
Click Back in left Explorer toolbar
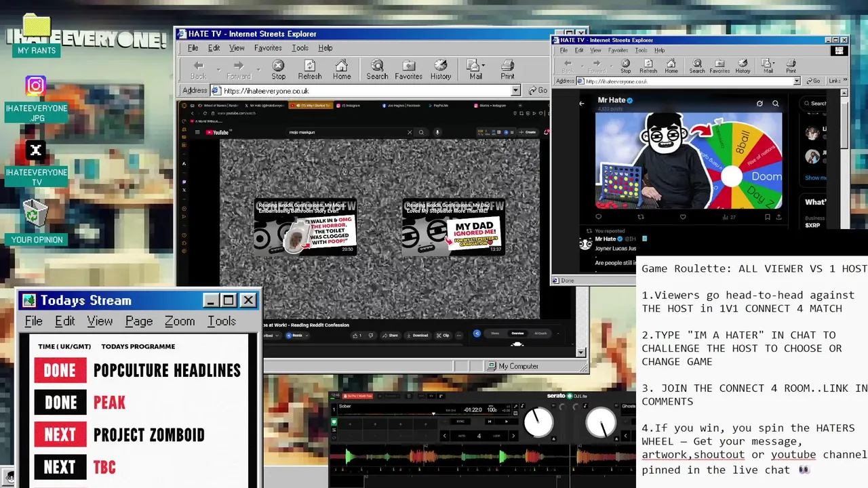click(198, 69)
